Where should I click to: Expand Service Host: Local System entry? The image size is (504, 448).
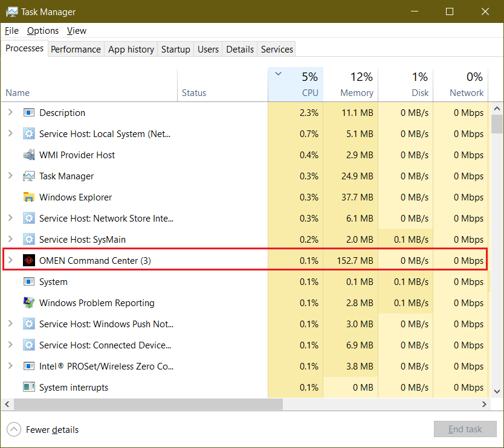pyautogui.click(x=11, y=133)
